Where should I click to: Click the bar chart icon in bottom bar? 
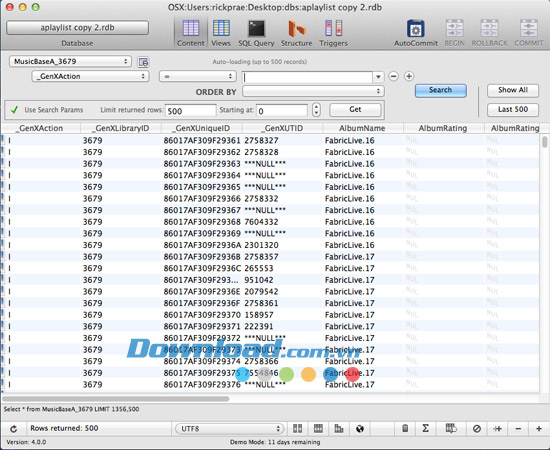[339, 428]
